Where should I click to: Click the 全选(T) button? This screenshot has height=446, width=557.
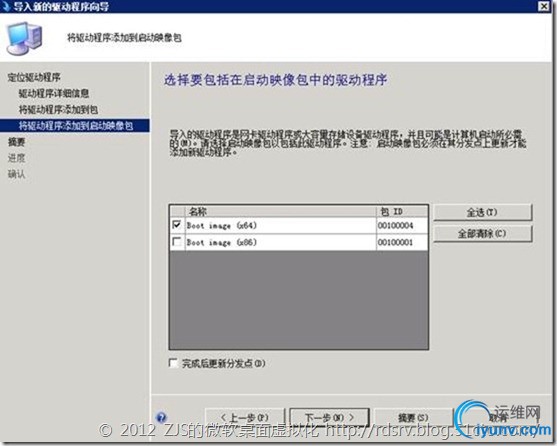(x=482, y=212)
